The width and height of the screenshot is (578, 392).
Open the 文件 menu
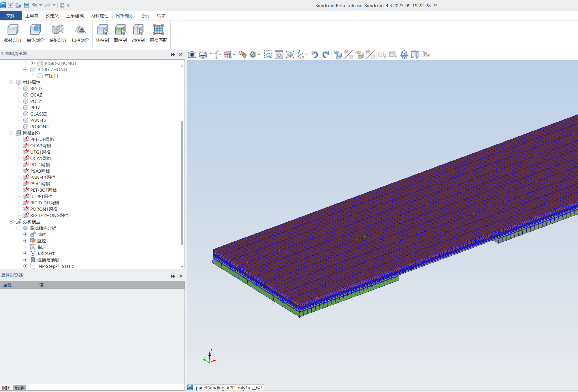11,16
